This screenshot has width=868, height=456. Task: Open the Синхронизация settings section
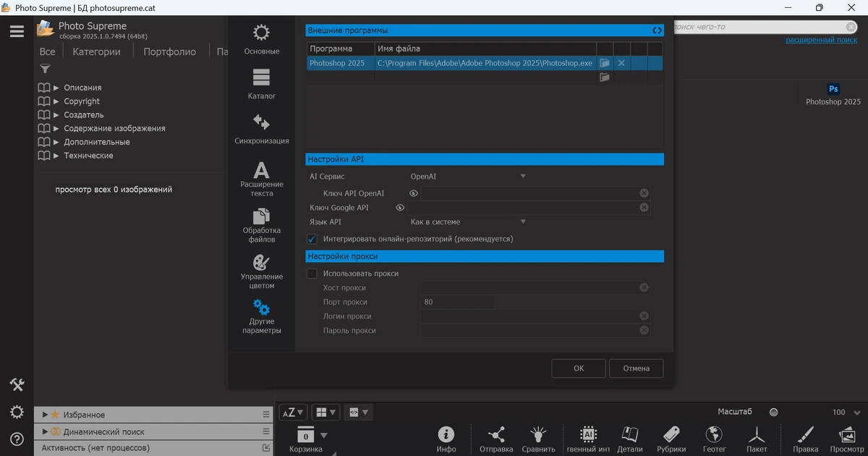pos(261,130)
